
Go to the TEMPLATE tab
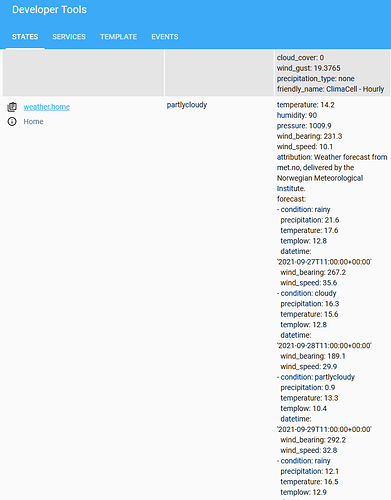click(x=118, y=37)
